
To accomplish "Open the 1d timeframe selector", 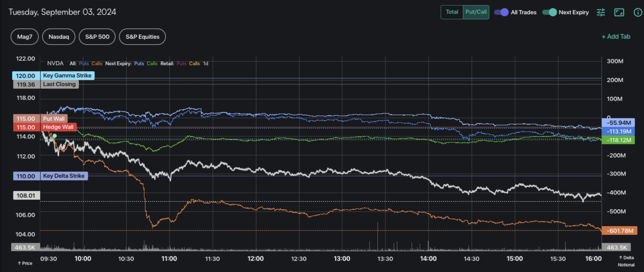I will click(x=206, y=63).
